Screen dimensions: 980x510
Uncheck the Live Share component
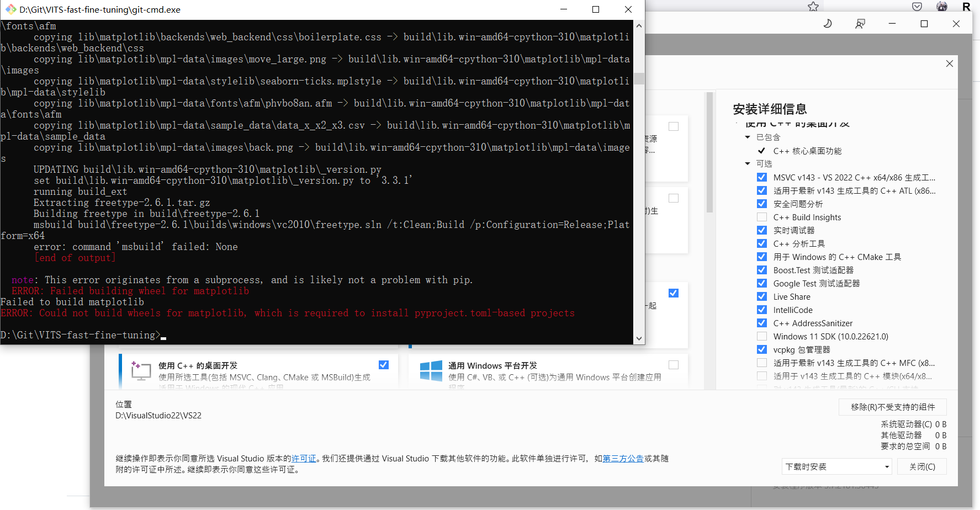tap(761, 296)
